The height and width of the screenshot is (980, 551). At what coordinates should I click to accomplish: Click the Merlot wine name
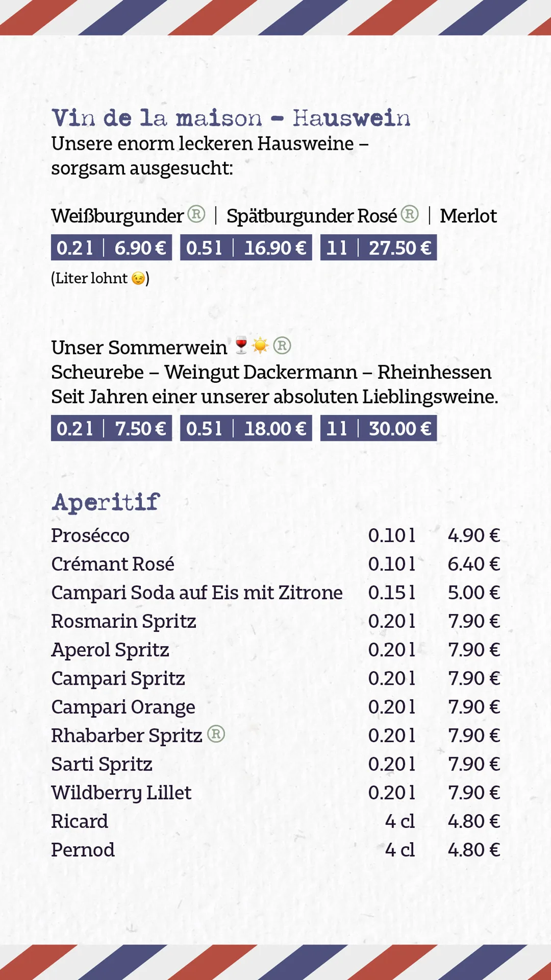tap(468, 216)
